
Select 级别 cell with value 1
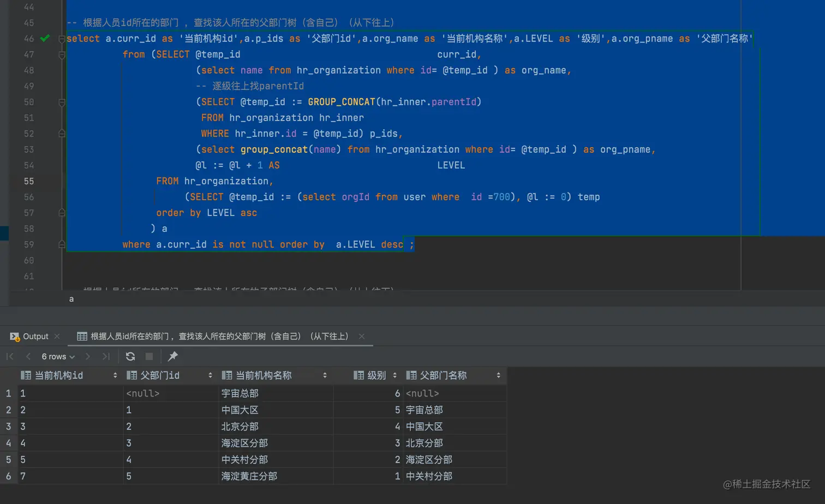[x=368, y=476]
